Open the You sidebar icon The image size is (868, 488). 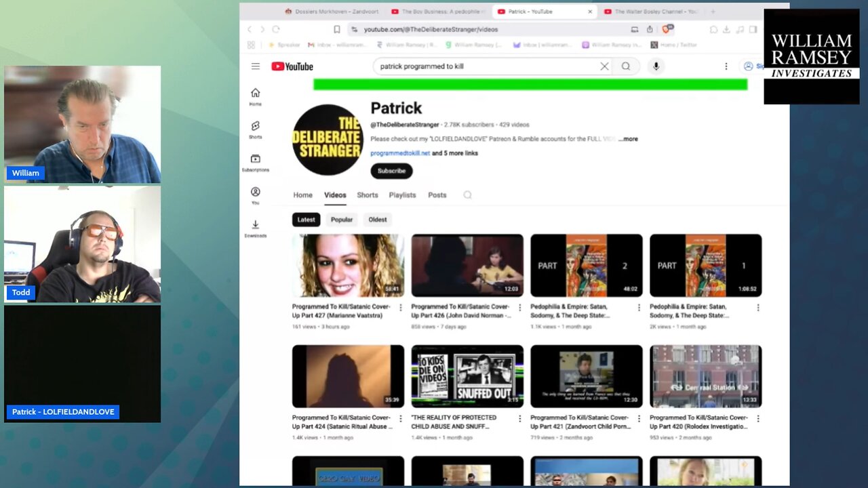(x=255, y=196)
